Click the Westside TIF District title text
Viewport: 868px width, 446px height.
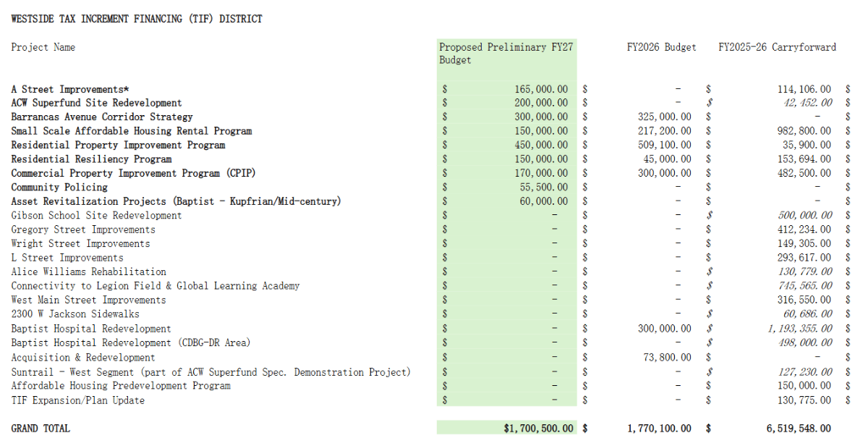(137, 19)
